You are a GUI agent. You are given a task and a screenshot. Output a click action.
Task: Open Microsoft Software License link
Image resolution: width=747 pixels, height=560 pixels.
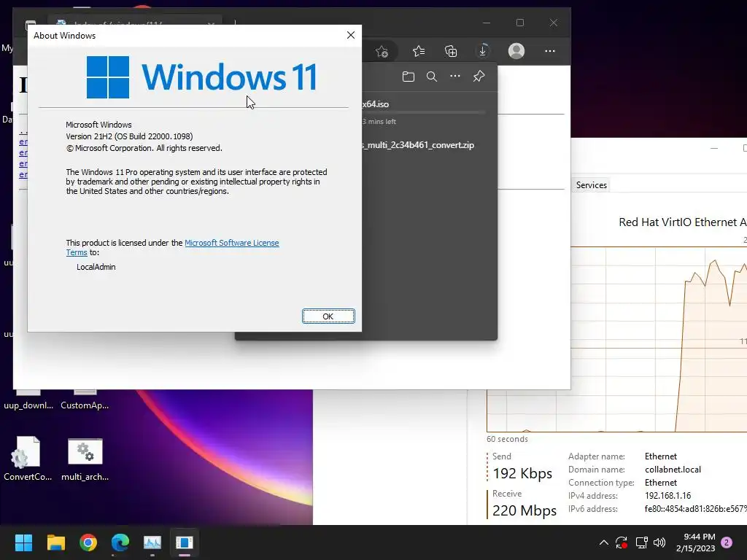coord(231,243)
